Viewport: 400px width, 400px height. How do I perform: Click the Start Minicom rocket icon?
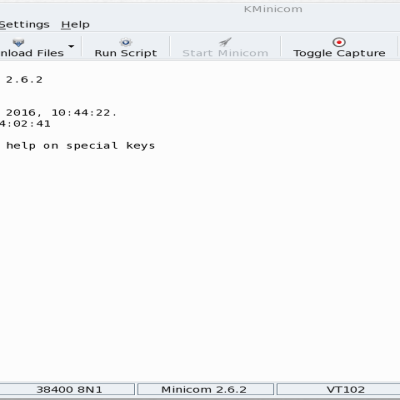click(225, 42)
